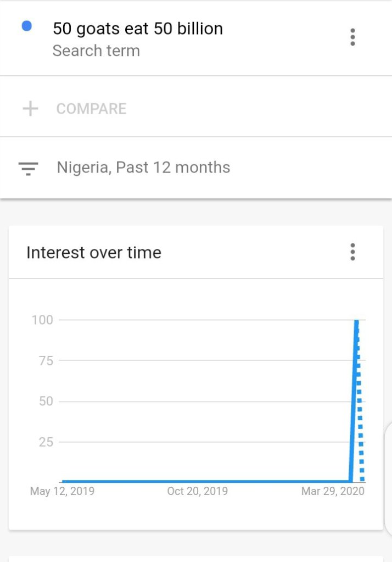Click the plus icon beside COMPARE

click(x=30, y=109)
